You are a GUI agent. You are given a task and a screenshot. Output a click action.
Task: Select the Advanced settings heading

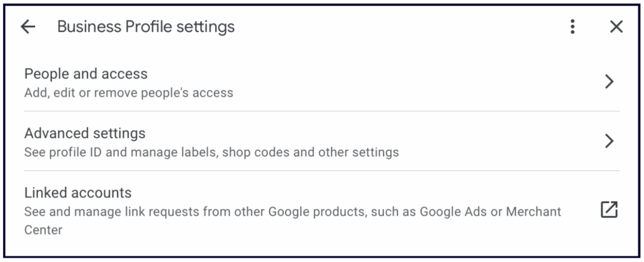tap(84, 134)
